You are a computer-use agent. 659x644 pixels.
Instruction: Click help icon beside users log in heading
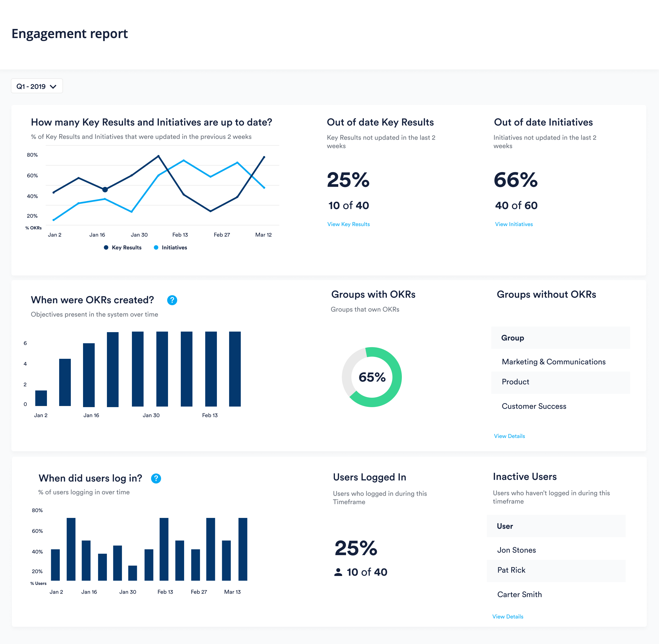click(156, 478)
